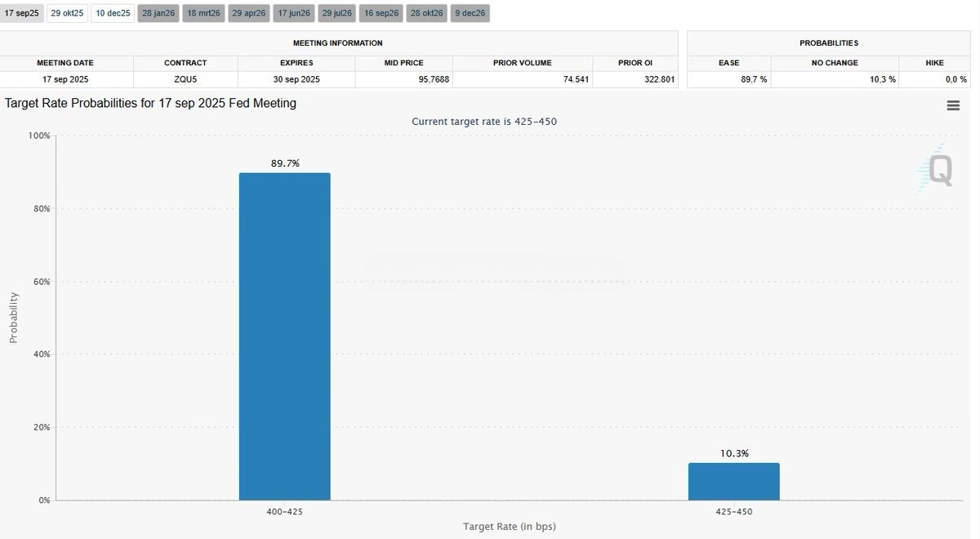
Task: Switch to the 29 okt25 meeting tab
Action: tap(67, 13)
